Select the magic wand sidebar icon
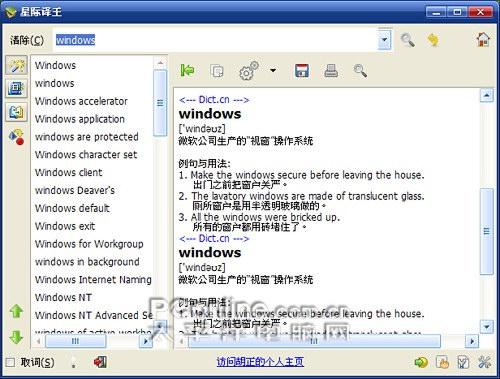The height and width of the screenshot is (379, 500). (x=17, y=65)
